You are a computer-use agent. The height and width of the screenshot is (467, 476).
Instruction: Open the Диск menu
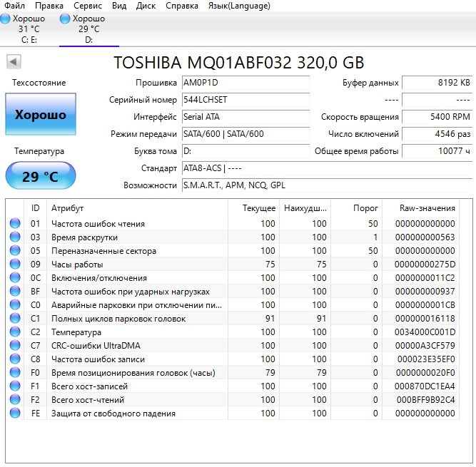point(146,6)
